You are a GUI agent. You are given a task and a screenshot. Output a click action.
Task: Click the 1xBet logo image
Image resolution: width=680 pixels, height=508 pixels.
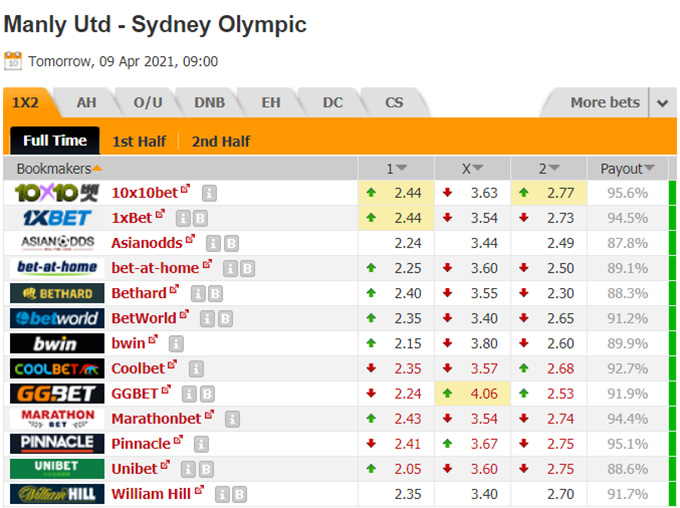point(57,218)
